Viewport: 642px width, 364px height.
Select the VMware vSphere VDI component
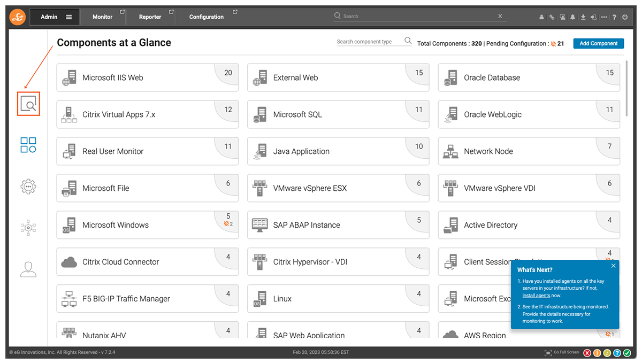pyautogui.click(x=529, y=188)
